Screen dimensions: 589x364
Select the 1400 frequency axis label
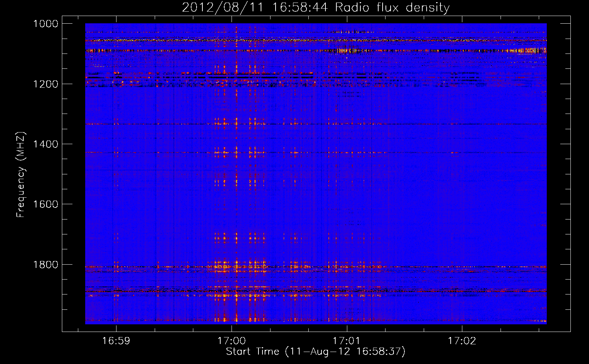point(46,144)
